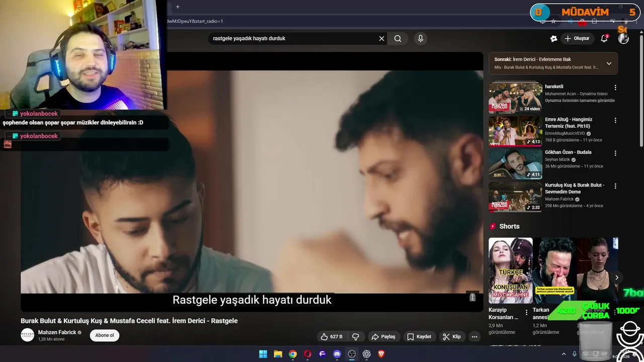Viewport: 644px width, 362px height.
Task: Like the Rastgele video
Action: pos(332,337)
